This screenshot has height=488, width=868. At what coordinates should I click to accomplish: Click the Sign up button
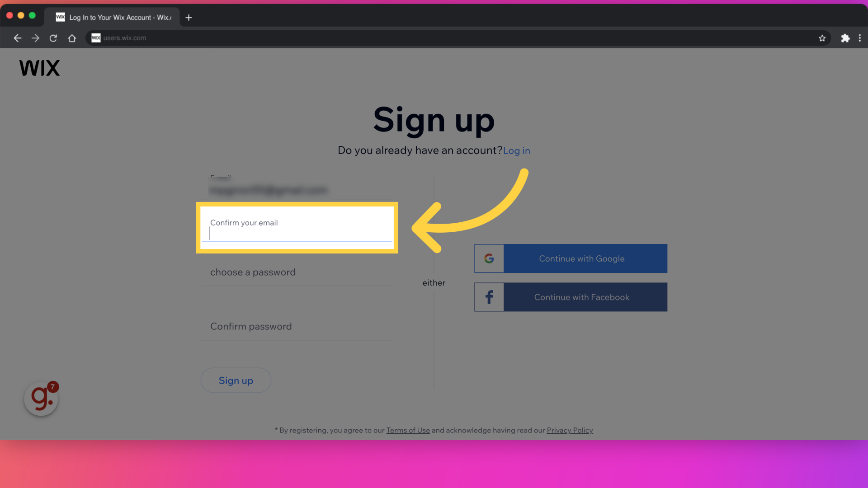tap(236, 380)
